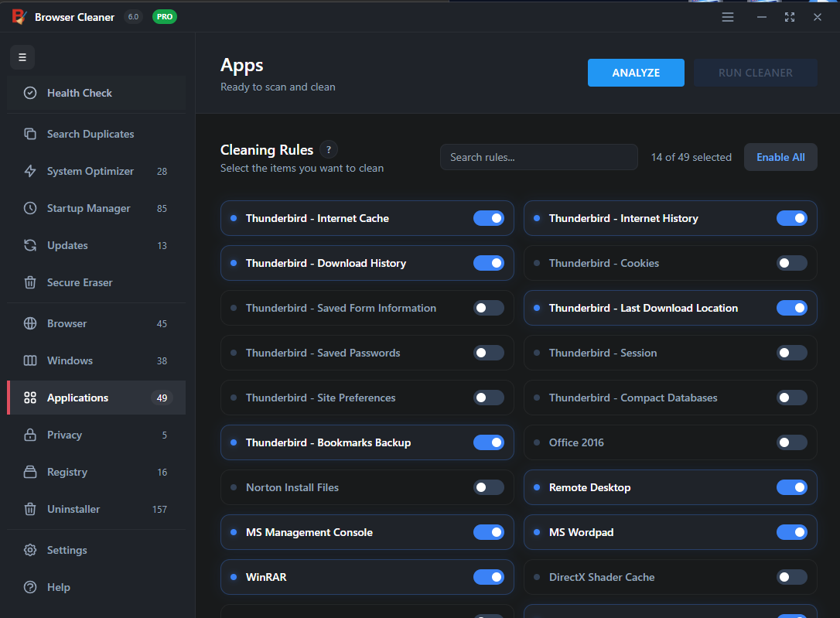The image size is (840, 618).
Task: Open help tooltip beside Cleaning Rules
Action: [329, 150]
